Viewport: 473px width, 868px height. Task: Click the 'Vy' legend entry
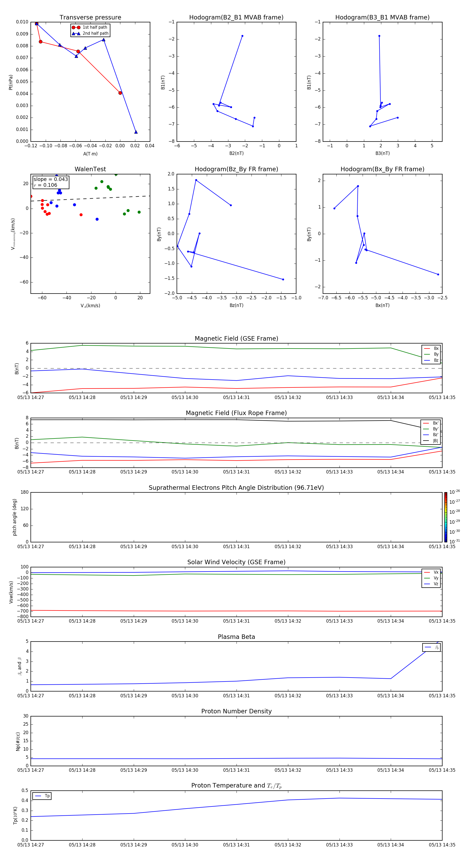431,578
